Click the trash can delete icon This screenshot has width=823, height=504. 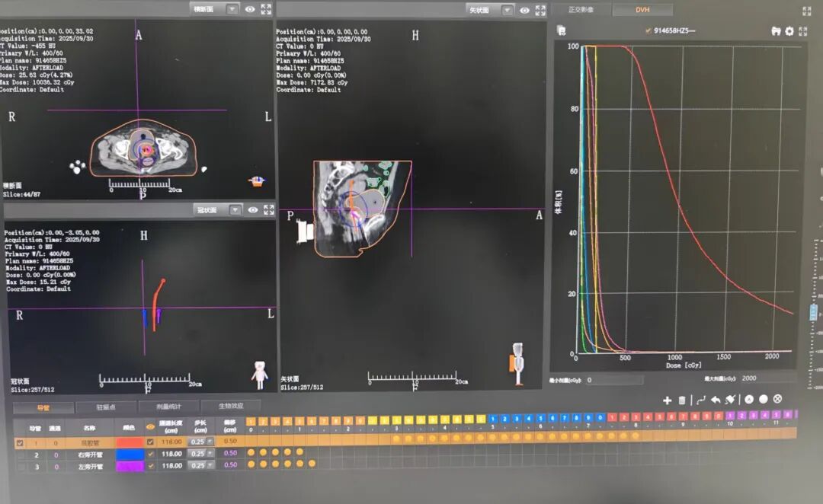pyautogui.click(x=682, y=400)
